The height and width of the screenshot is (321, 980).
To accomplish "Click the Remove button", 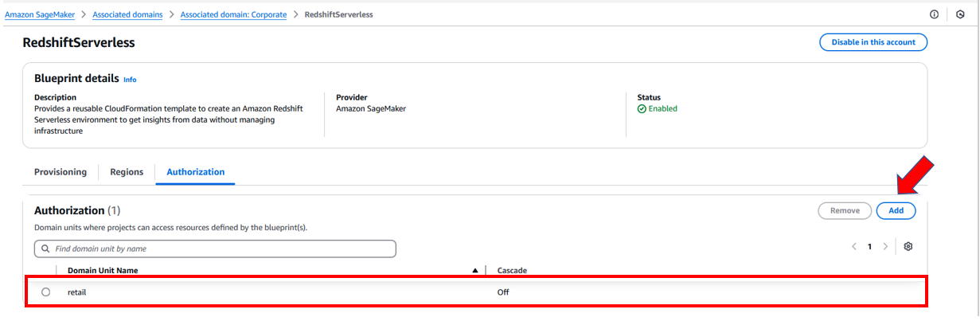I will (x=845, y=210).
